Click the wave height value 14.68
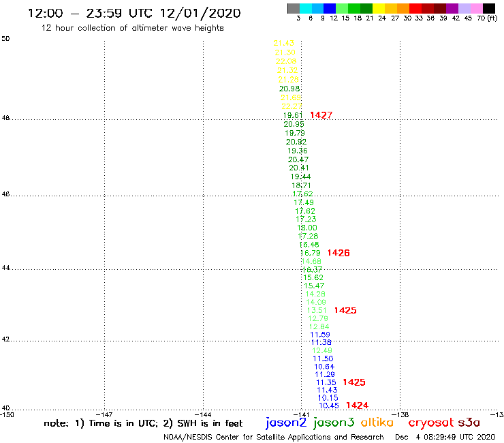Viewport: 504px width, 443px height. (311, 261)
